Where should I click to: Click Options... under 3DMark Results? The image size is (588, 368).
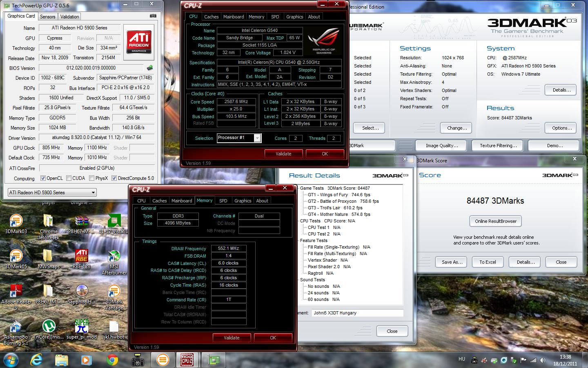(561, 128)
